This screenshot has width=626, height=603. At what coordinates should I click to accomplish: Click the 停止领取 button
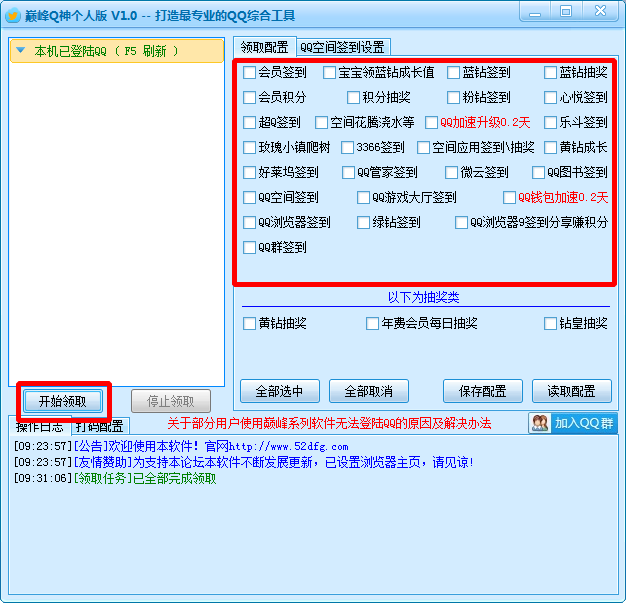[171, 401]
